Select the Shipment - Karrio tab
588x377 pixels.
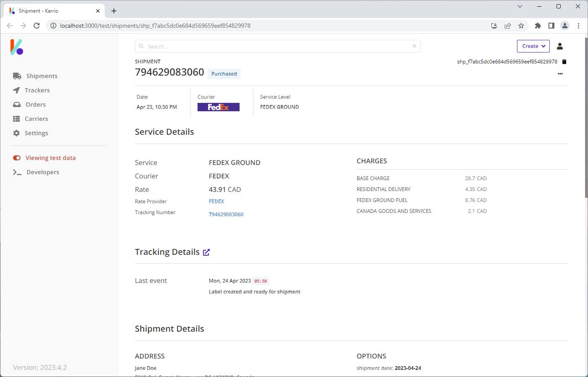click(x=54, y=11)
